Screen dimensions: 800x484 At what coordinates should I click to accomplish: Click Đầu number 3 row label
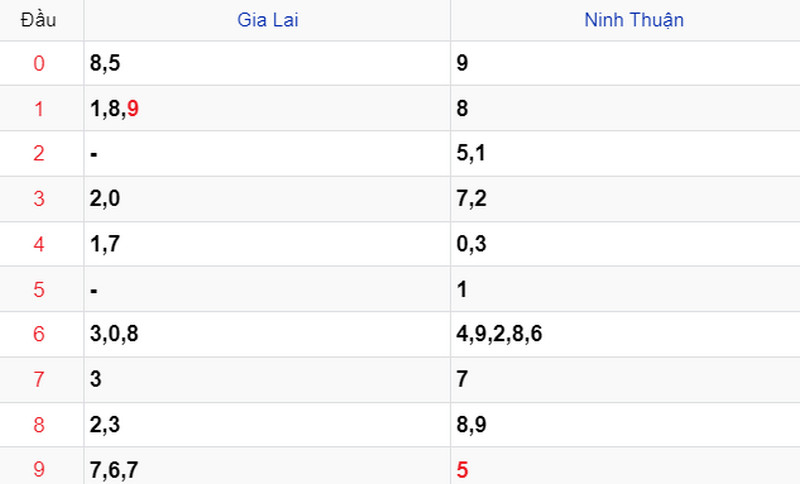pyautogui.click(x=39, y=198)
